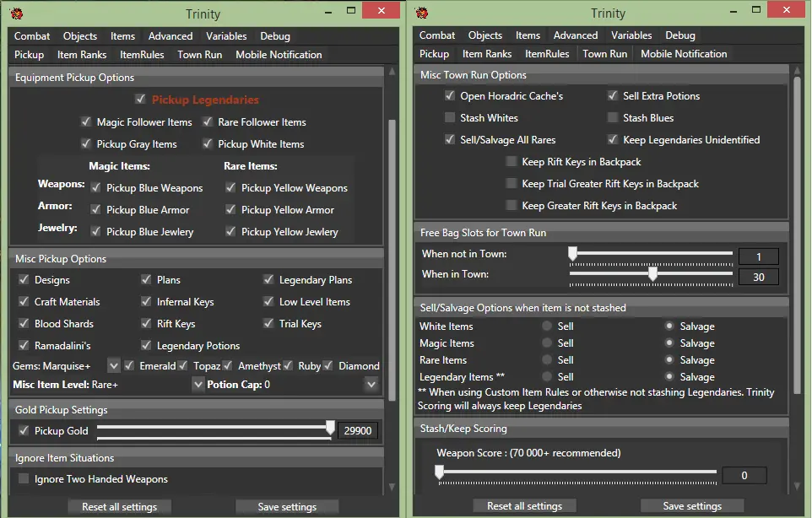This screenshot has width=812, height=518.
Task: Uncheck Sell/Salvage All Rares
Action: (450, 139)
